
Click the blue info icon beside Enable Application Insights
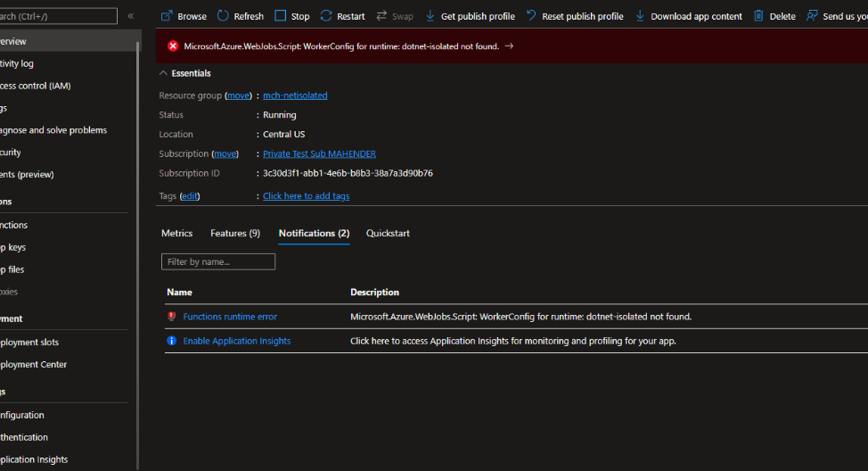(x=172, y=341)
